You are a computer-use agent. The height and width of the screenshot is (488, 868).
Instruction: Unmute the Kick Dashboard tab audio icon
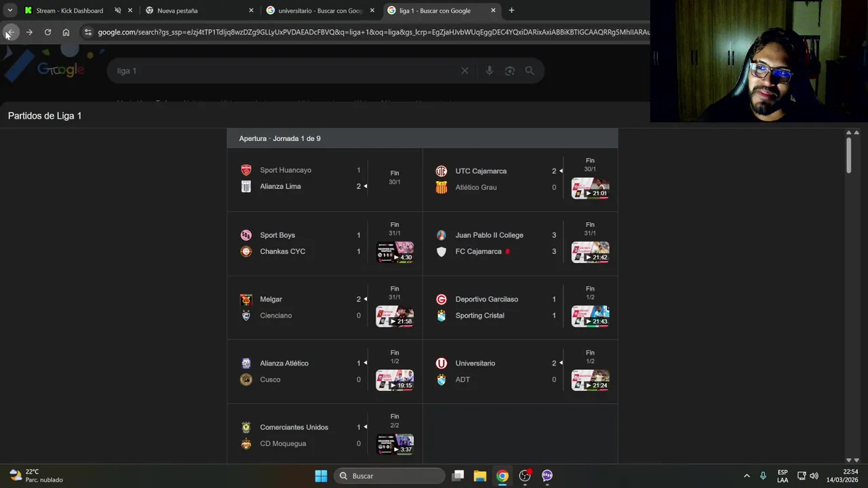pyautogui.click(x=118, y=11)
